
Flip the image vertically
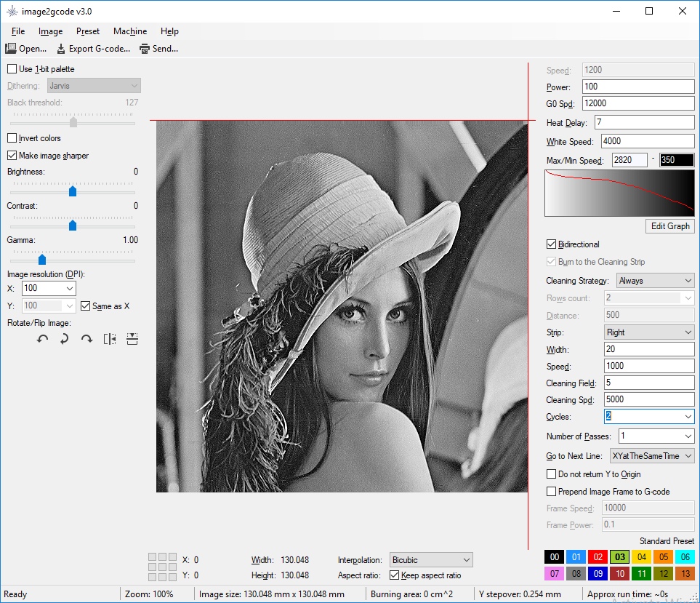click(132, 339)
